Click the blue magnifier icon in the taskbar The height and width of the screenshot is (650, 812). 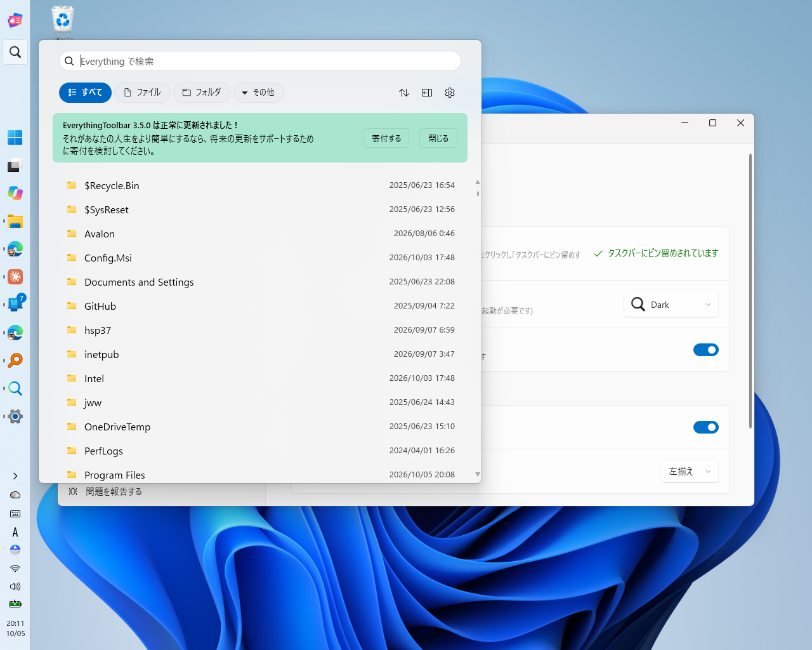pos(15,388)
